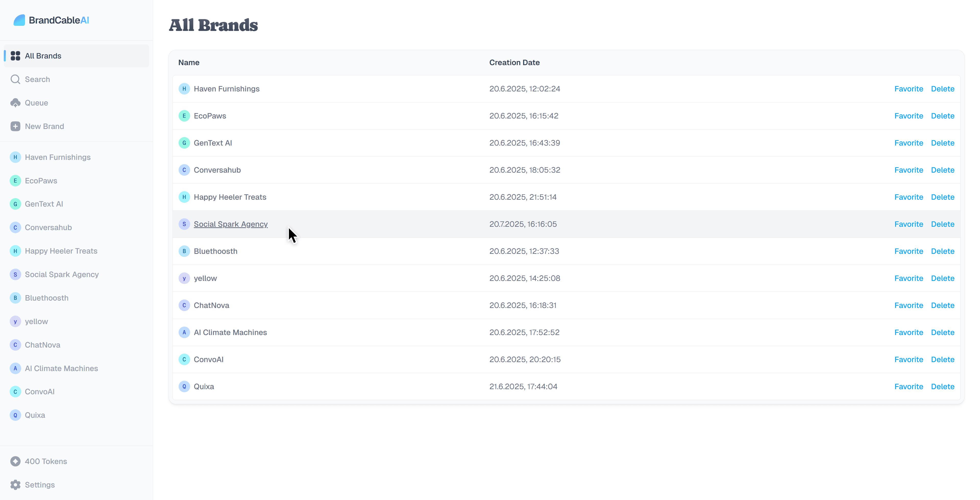The height and width of the screenshot is (500, 980).
Task: Open Haven Furnishings name in table
Action: click(226, 89)
